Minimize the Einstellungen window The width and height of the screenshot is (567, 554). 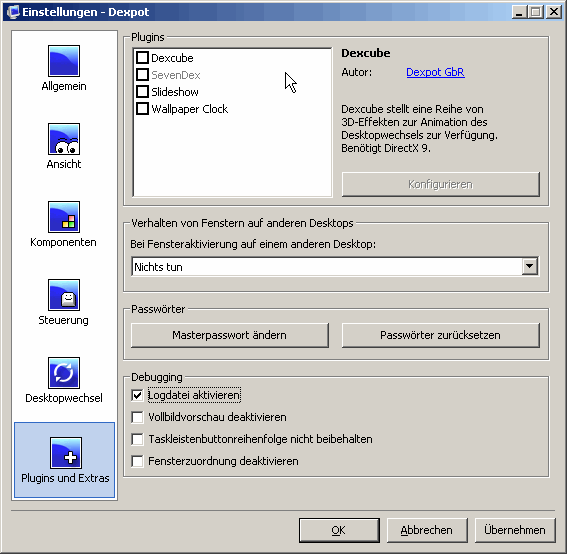(520, 12)
